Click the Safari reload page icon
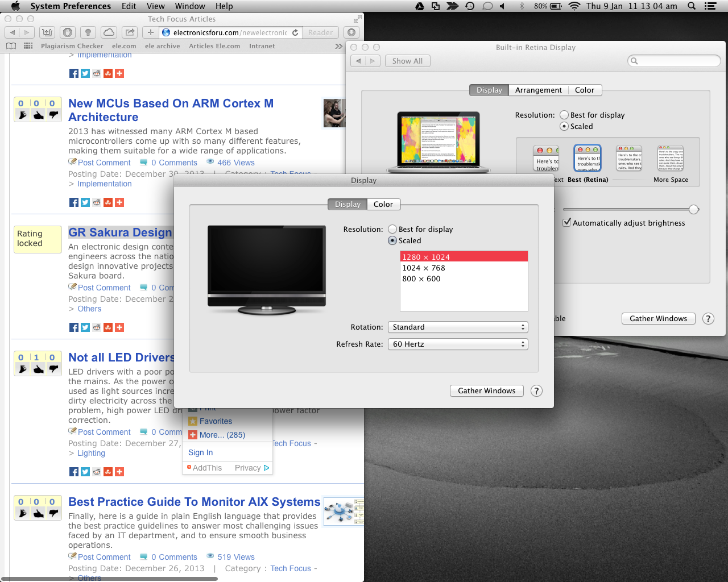The width and height of the screenshot is (728, 582). pyautogui.click(x=295, y=32)
